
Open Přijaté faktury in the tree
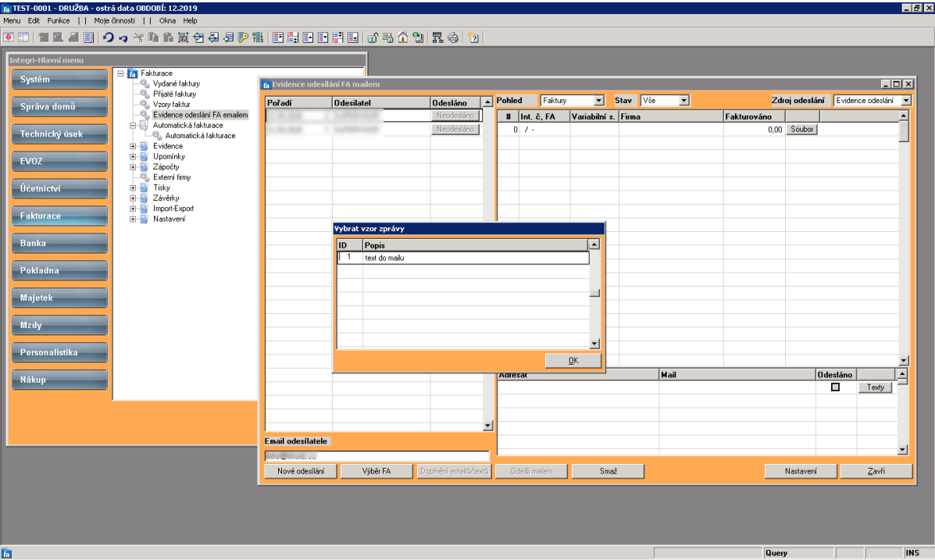pyautogui.click(x=174, y=95)
